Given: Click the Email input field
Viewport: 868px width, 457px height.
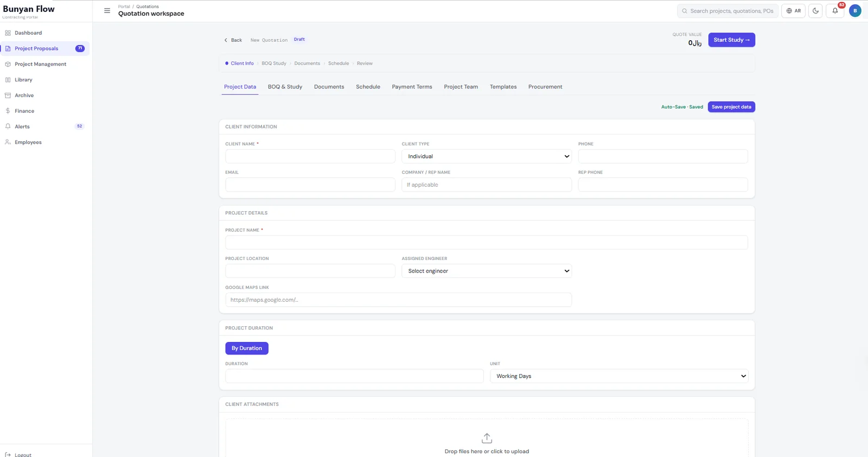Looking at the screenshot, I should point(310,185).
